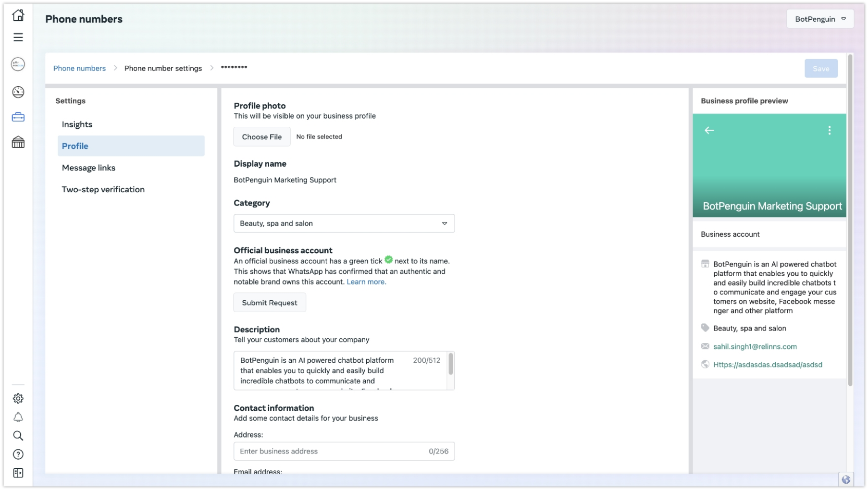The height and width of the screenshot is (490, 868).
Task: Open the hamburger menu icon
Action: 18,37
